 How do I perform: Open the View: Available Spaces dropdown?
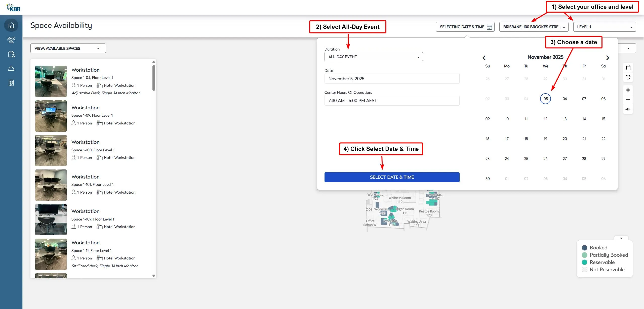pyautogui.click(x=68, y=48)
